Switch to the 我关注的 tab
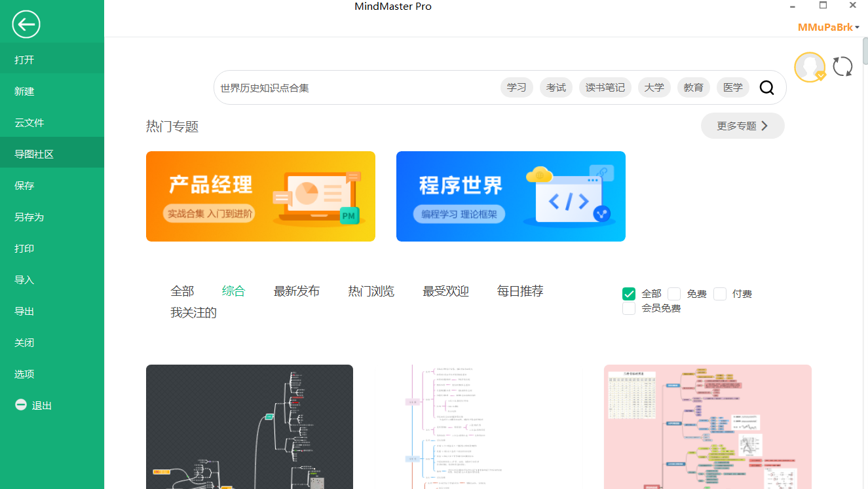 pos(193,313)
